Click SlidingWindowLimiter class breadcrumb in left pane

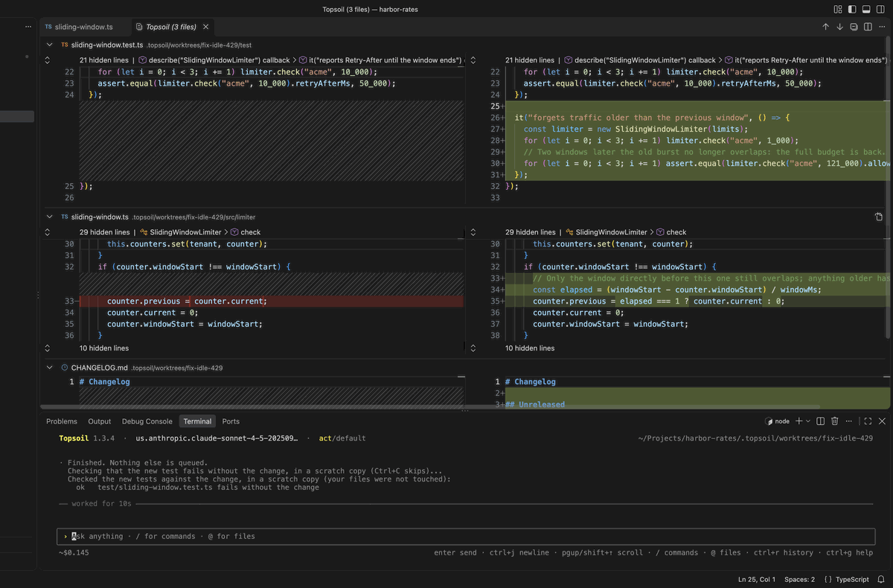point(181,232)
